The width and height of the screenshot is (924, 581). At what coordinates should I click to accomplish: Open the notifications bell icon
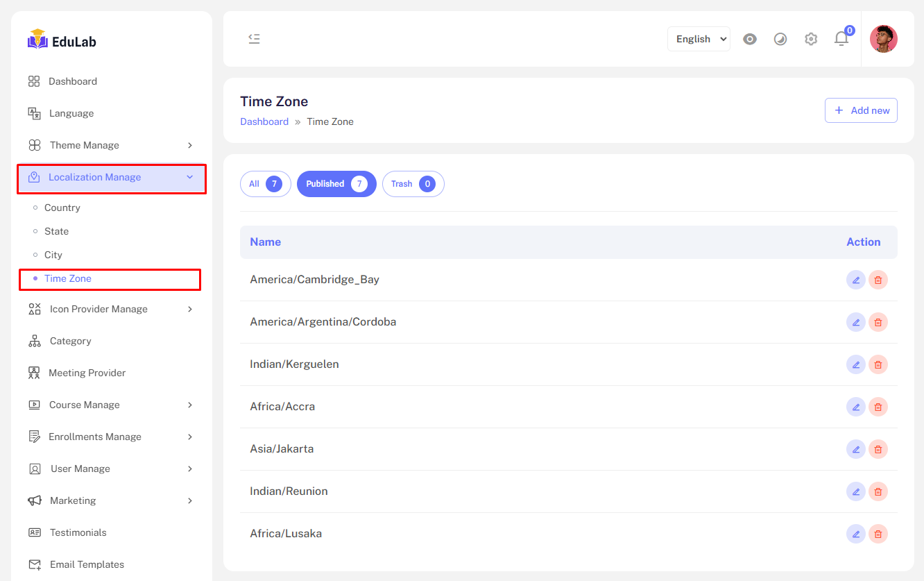click(x=841, y=39)
